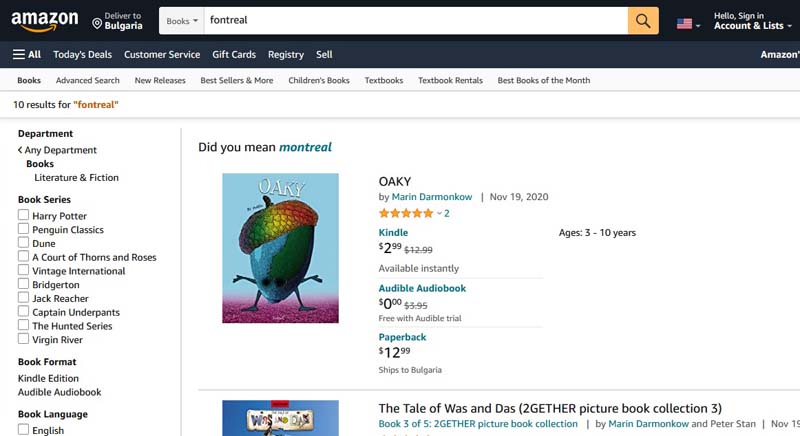Tick the Jack Reacher checkbox

[x=24, y=298]
